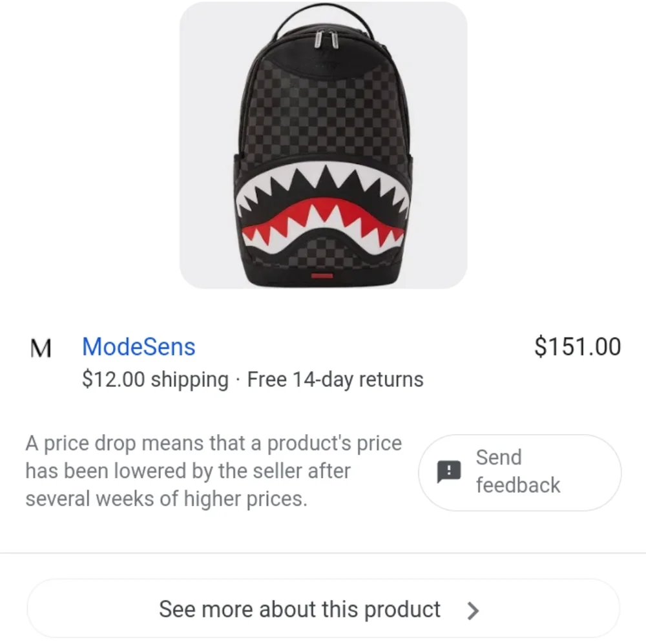Viewport: 646px width, 644px height.
Task: Select the "Free 14-day returns" text
Action: (x=335, y=379)
